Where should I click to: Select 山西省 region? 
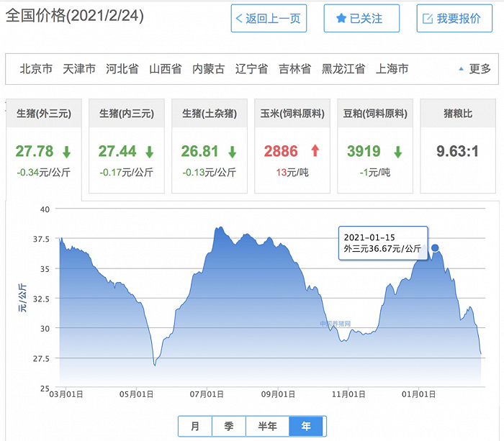[166, 69]
